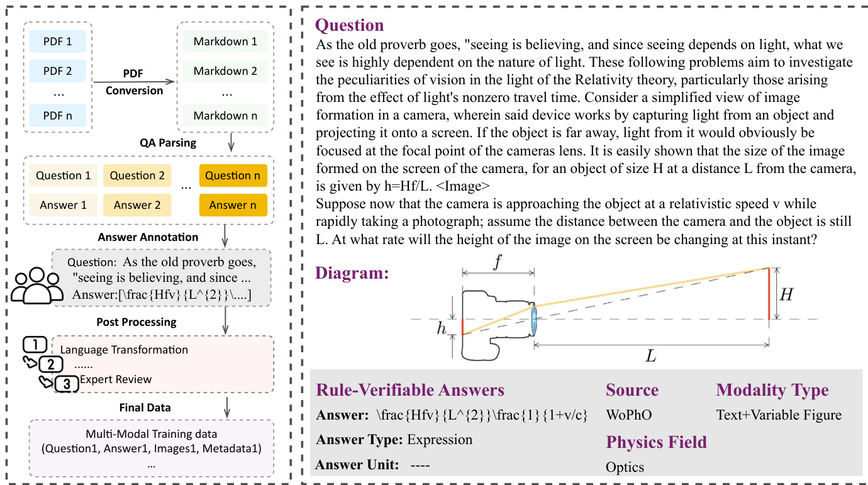Click the red object line labeled H
Image resolution: width=868 pixels, height=485 pixels.
point(769,294)
